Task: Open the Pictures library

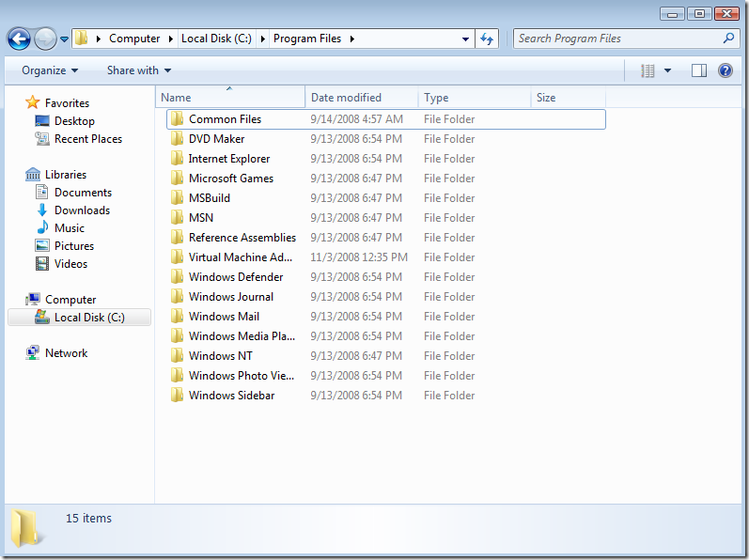Action: click(74, 246)
